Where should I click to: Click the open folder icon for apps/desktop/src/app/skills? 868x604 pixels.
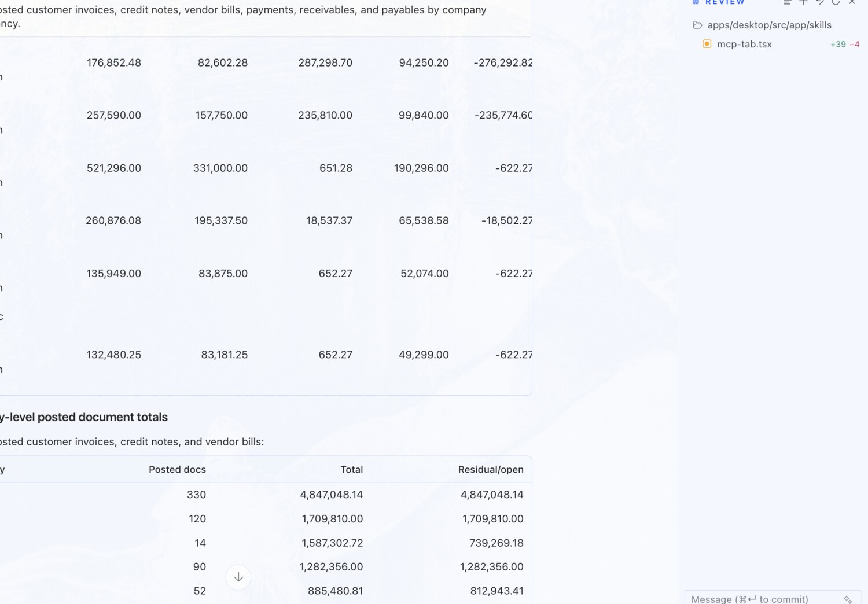click(697, 25)
